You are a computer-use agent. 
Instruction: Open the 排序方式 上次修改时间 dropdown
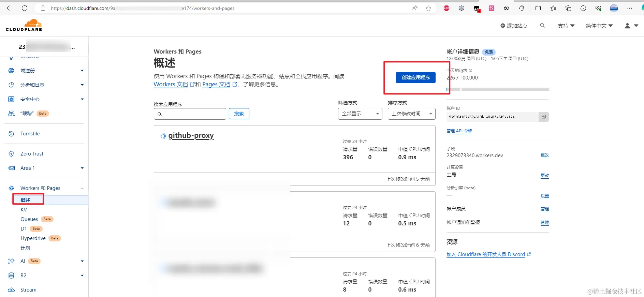pos(411,114)
